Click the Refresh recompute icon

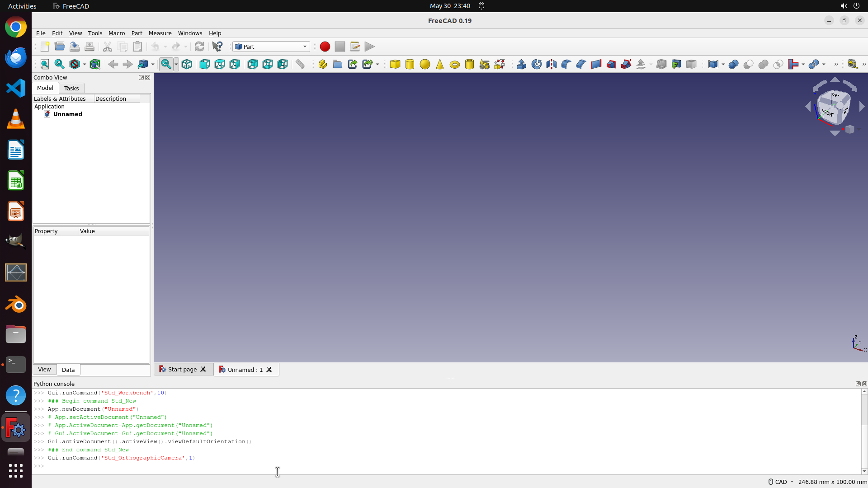point(199,47)
